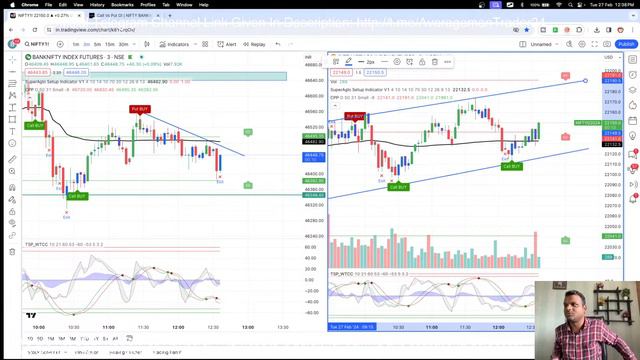Open more options in floating toolbar
Screen dimensions: 640x360
pyautogui.click(x=448, y=62)
